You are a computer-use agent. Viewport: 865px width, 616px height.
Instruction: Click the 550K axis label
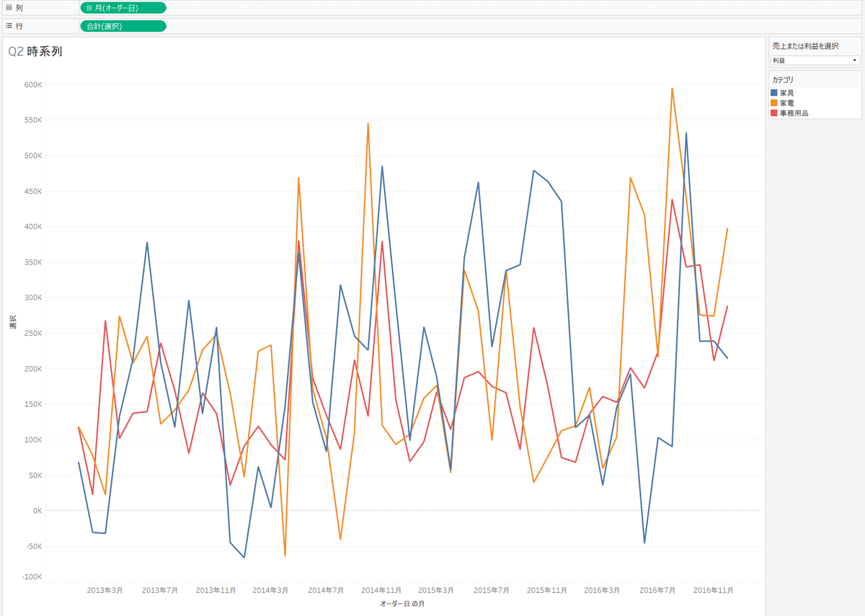click(x=34, y=120)
